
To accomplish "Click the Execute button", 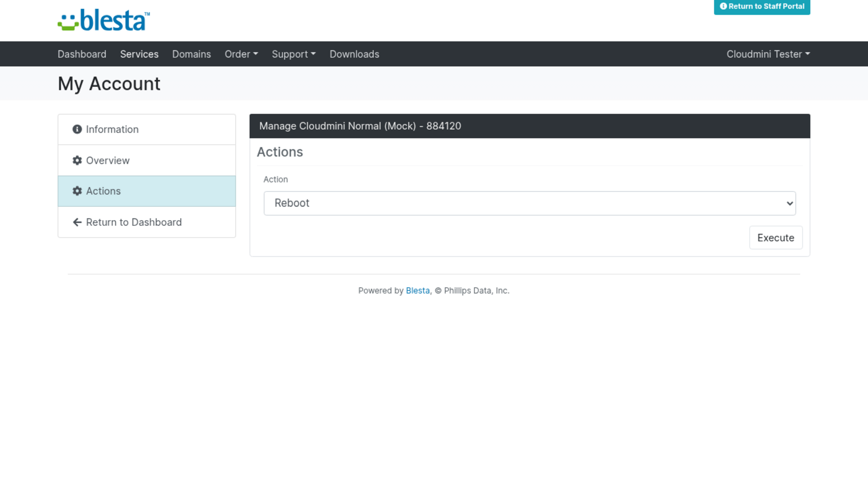I will tap(776, 238).
